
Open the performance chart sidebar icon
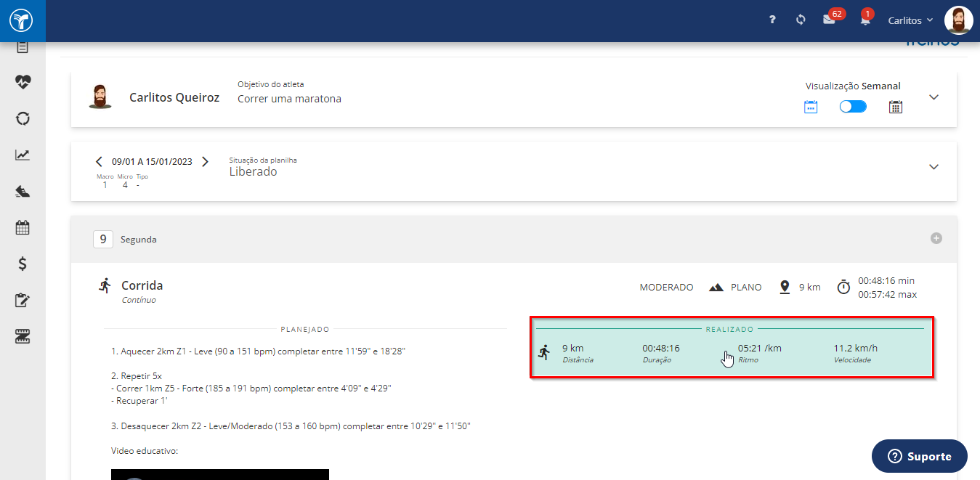[23, 155]
